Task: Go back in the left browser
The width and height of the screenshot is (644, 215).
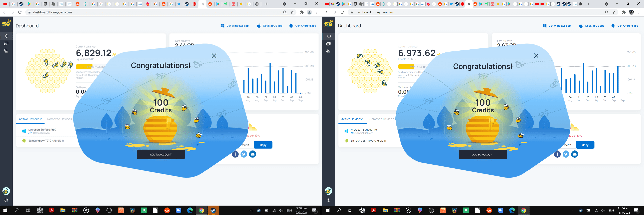Action: (x=5, y=12)
